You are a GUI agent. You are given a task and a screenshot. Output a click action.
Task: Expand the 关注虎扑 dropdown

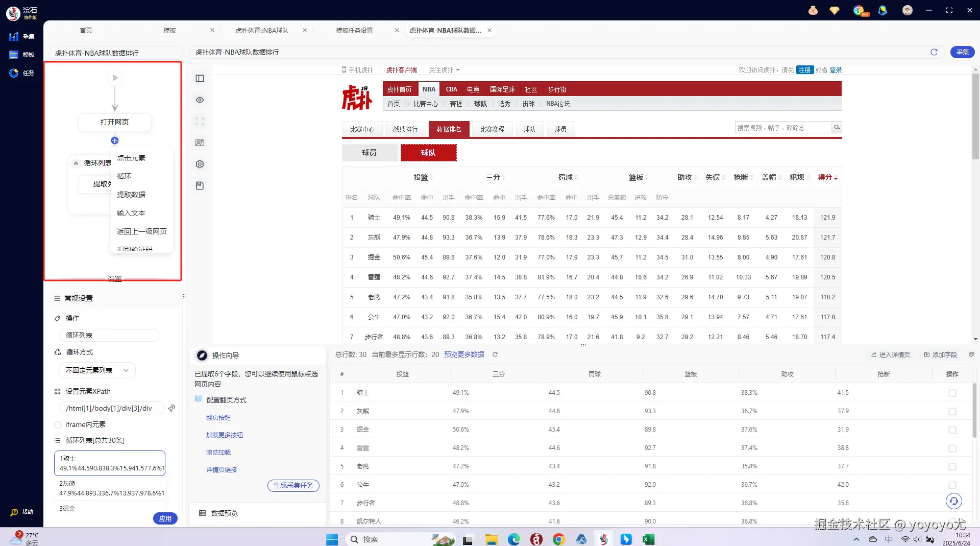click(x=444, y=70)
